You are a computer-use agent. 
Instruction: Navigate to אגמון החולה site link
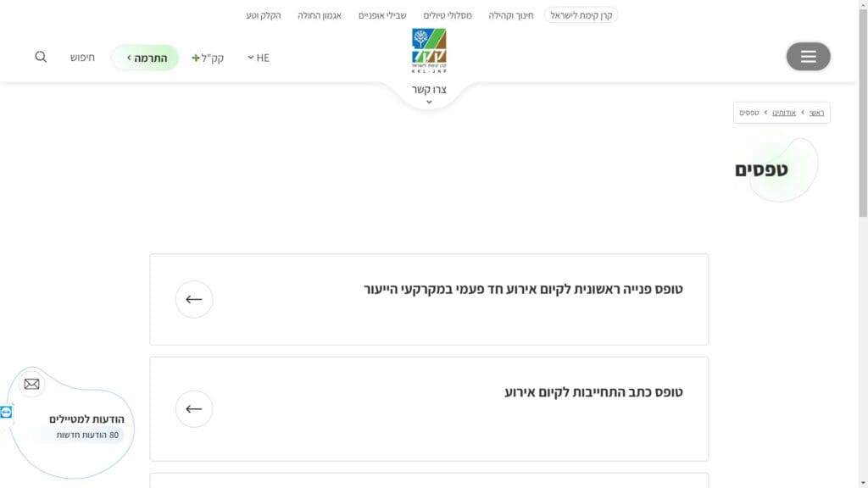click(x=320, y=15)
